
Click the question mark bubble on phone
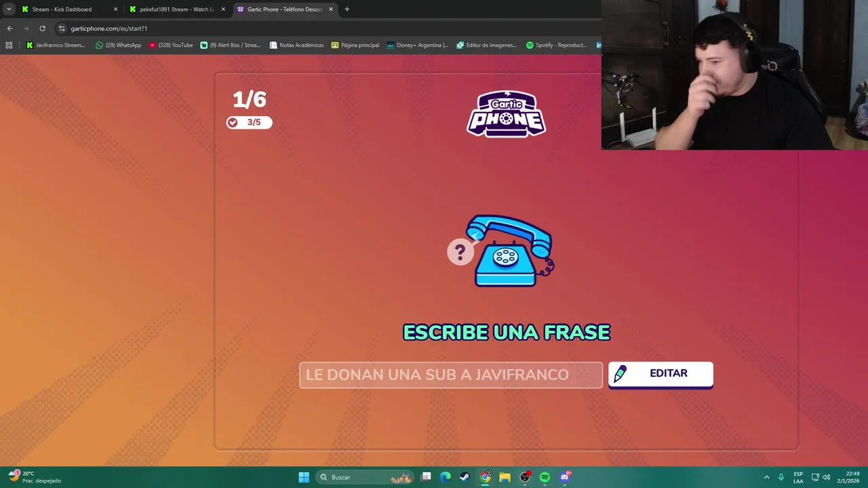click(460, 253)
